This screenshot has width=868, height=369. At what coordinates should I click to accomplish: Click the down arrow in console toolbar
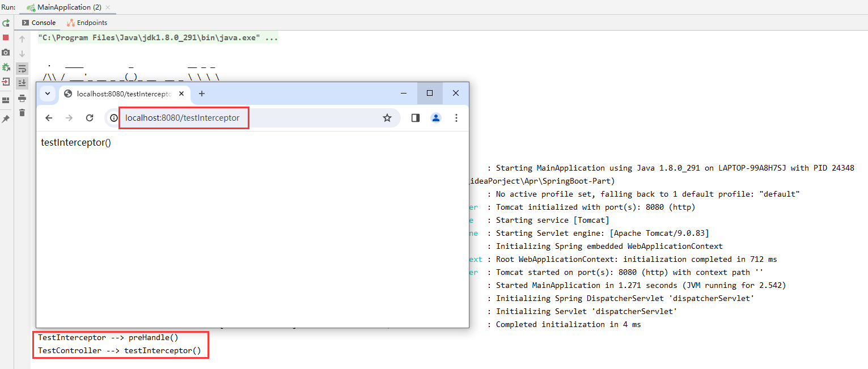coord(22,54)
